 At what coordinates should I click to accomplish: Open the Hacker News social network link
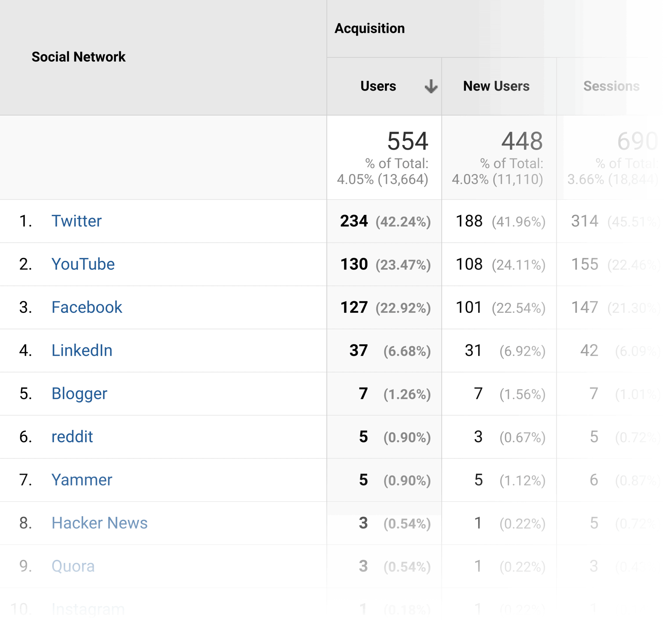[x=99, y=523]
